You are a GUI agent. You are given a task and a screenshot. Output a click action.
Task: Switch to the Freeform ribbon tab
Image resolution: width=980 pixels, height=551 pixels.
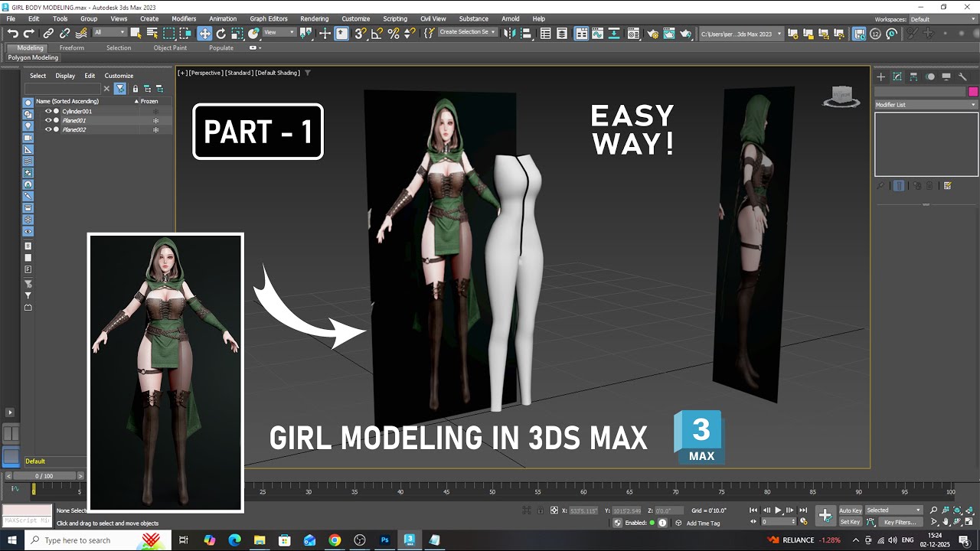(x=72, y=47)
